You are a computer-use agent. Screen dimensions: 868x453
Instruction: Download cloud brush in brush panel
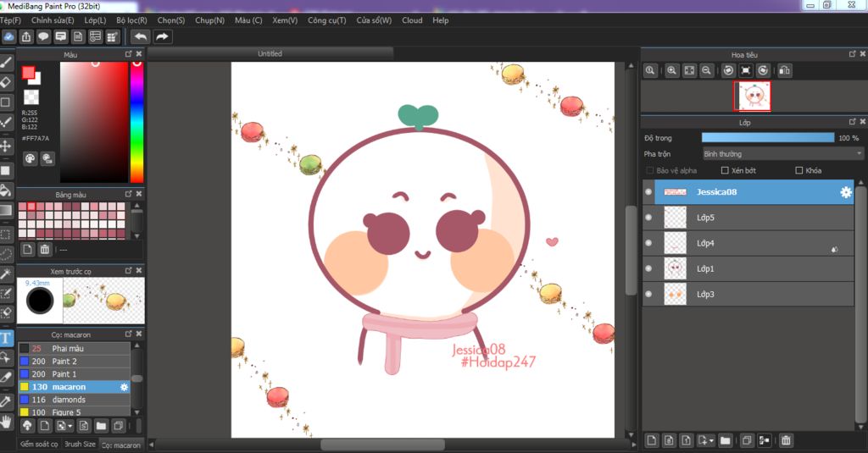pos(27,425)
